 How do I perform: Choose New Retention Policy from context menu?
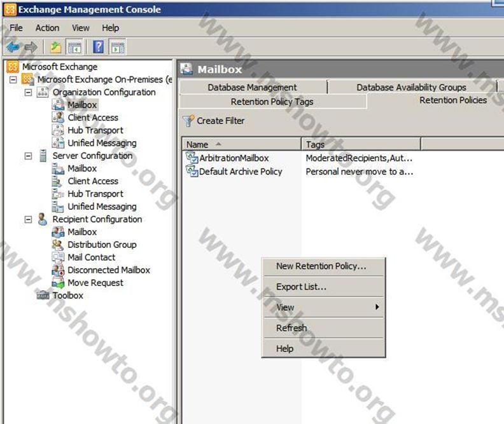[x=324, y=266]
